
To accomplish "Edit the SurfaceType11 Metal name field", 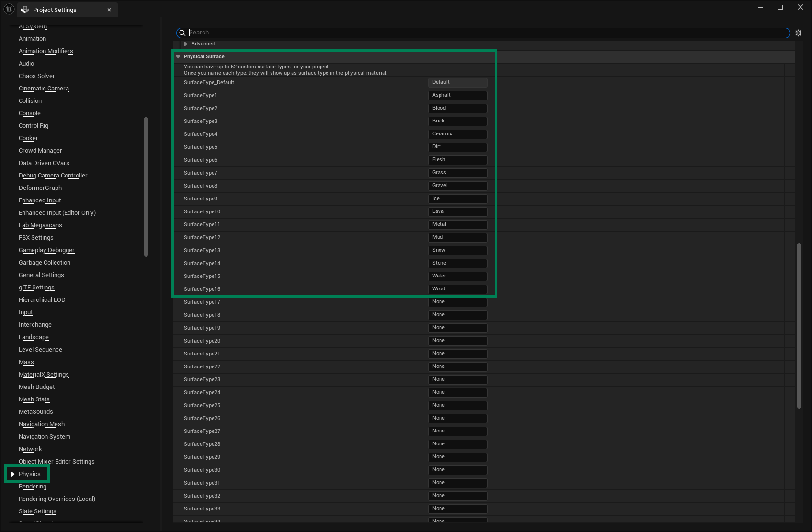I will 457,224.
